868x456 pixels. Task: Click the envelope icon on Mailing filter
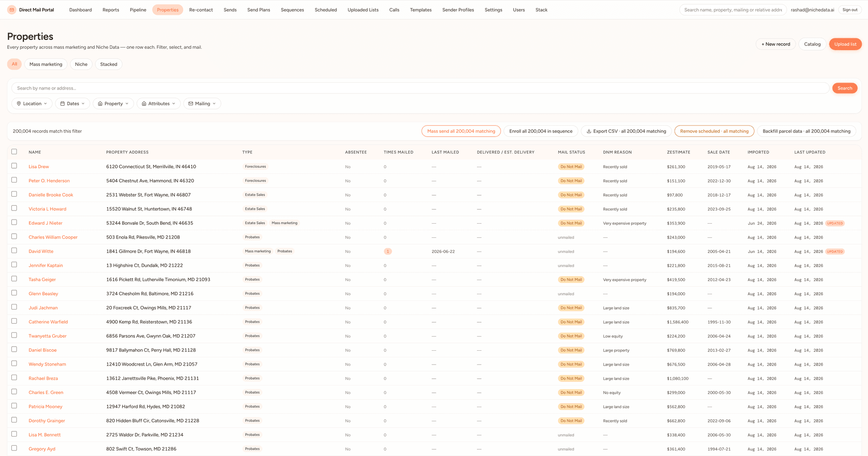(191, 103)
